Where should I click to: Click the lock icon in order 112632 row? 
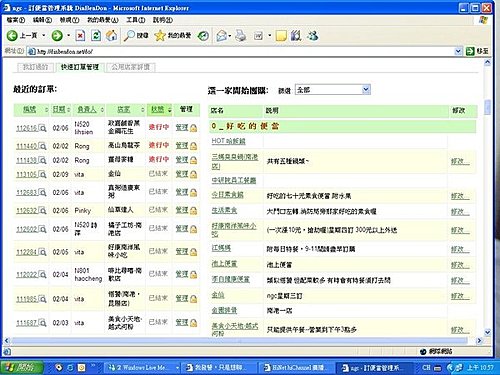click(x=194, y=211)
